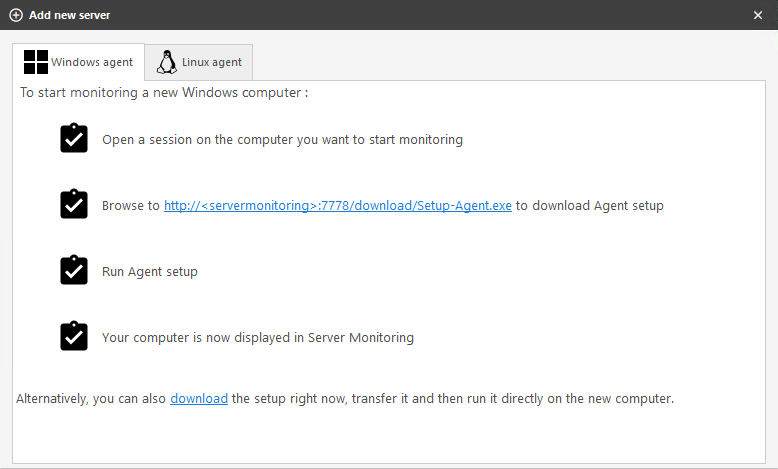Click the Linux penguin icon on the tab

[x=167, y=62]
